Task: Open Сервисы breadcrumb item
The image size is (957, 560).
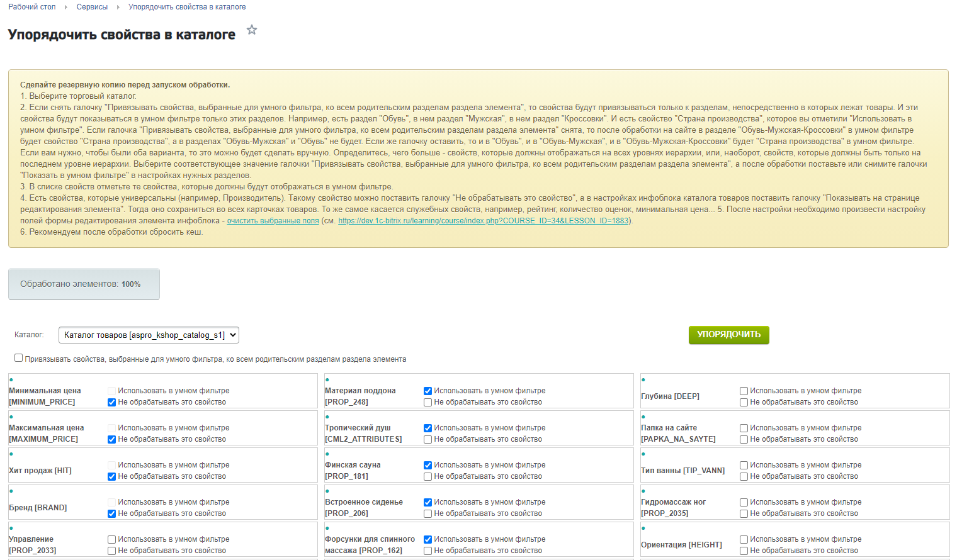Action: (x=92, y=7)
